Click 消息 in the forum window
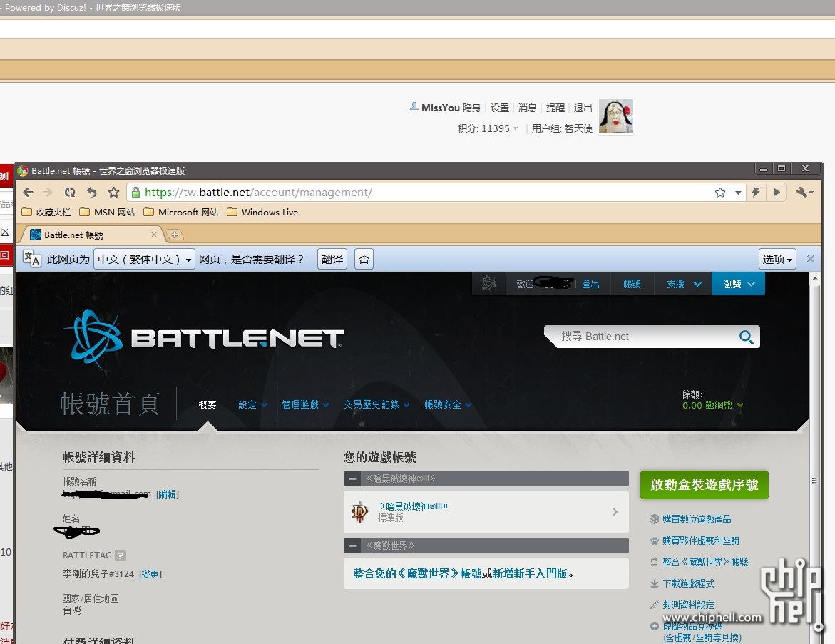This screenshot has height=644, width=835. [527, 108]
